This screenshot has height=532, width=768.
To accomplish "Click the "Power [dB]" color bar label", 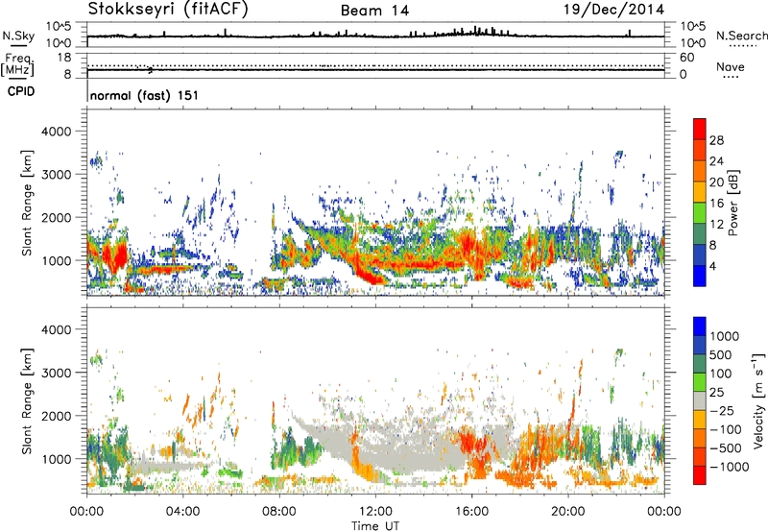I will tap(732, 203).
